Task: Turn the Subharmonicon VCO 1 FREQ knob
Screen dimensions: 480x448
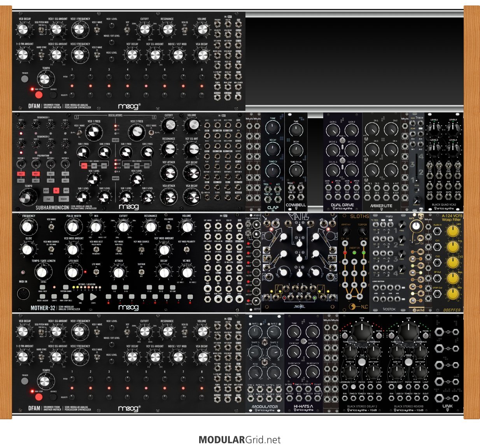Action: click(x=94, y=133)
